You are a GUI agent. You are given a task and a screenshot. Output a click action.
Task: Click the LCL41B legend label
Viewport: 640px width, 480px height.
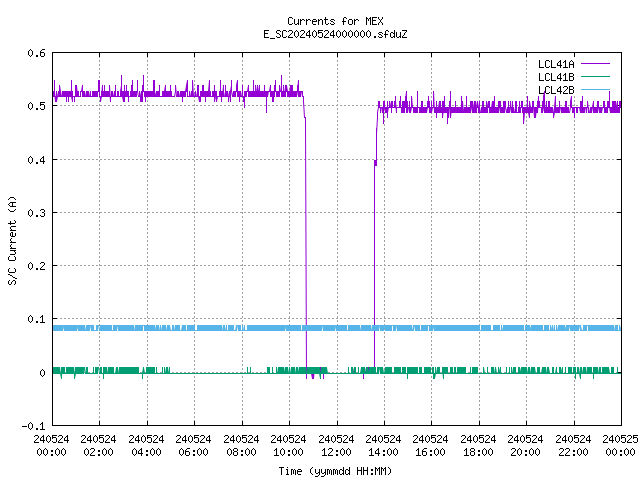tap(556, 77)
